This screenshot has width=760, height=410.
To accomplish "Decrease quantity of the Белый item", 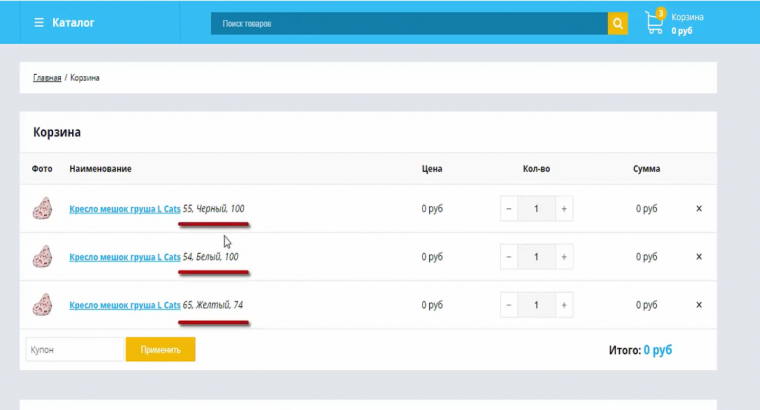I will (509, 257).
